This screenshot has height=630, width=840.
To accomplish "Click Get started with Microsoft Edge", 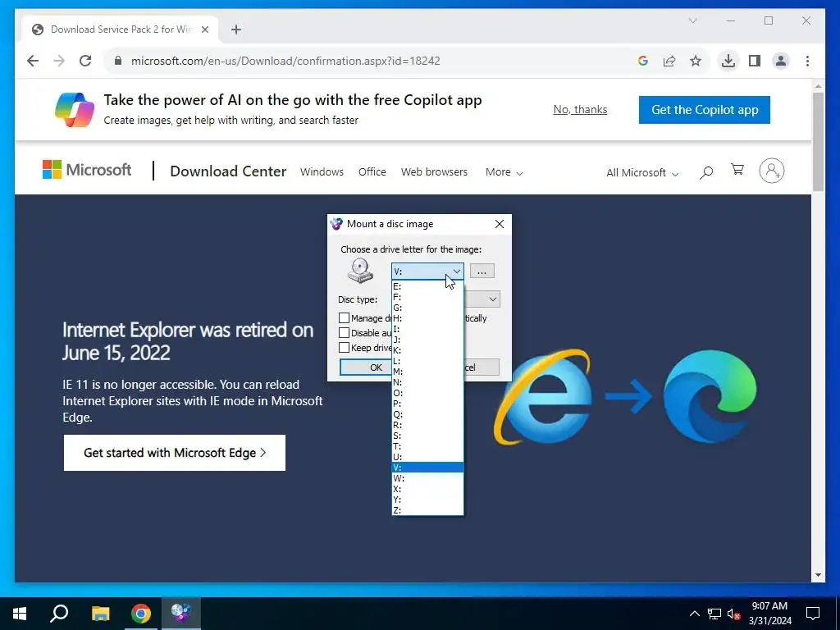I will [x=175, y=453].
